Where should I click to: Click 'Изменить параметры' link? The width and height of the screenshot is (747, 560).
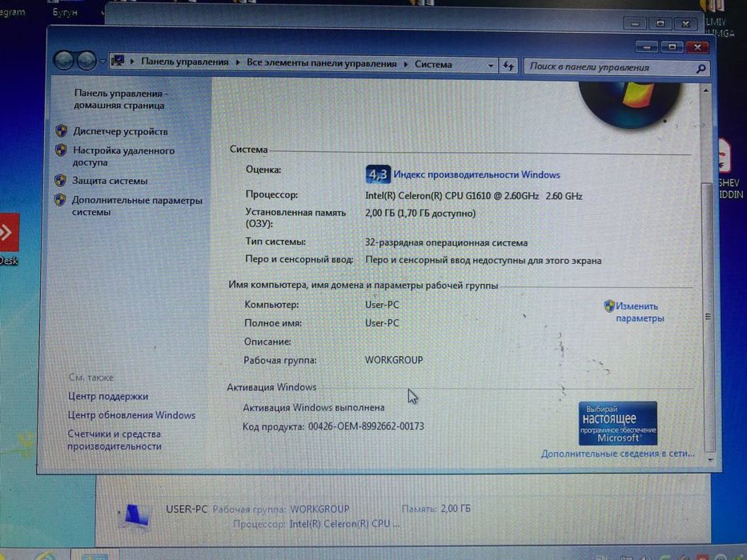coord(638,312)
